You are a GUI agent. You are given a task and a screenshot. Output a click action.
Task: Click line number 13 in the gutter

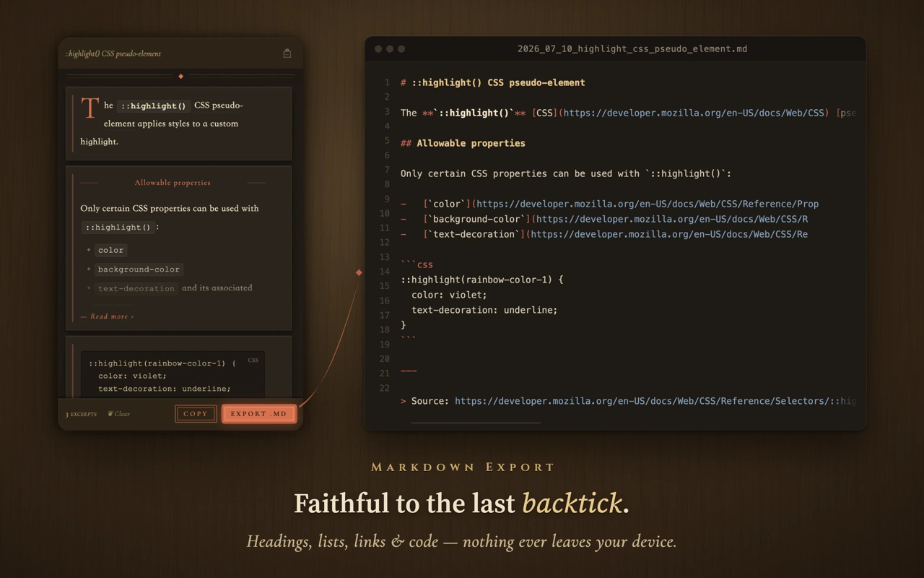coord(384,257)
